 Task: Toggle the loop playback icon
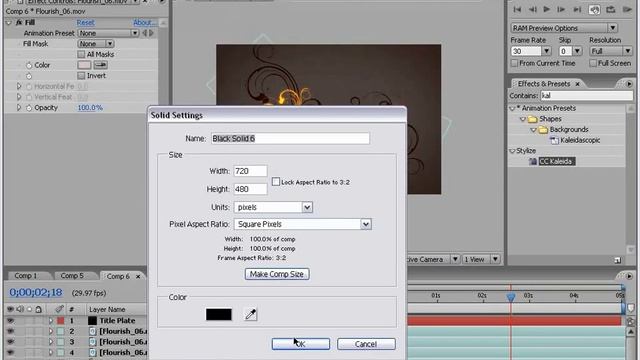click(x=611, y=9)
